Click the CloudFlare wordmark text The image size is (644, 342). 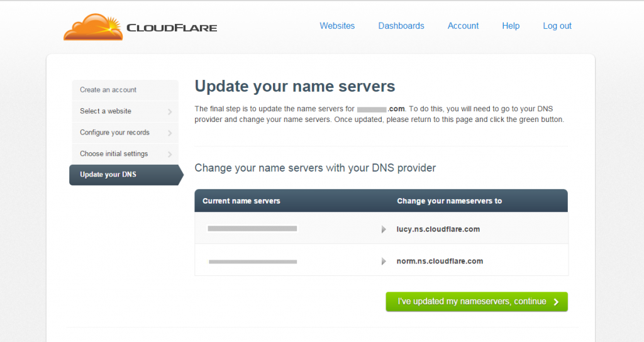pyautogui.click(x=172, y=28)
